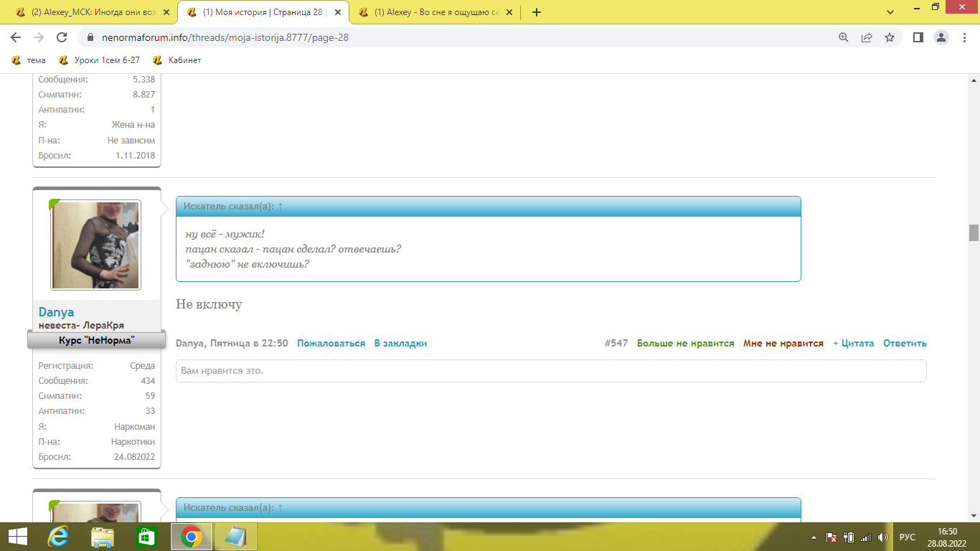Expand the tab search dropdown chevron
Screen dimensions: 980x551
890,12
